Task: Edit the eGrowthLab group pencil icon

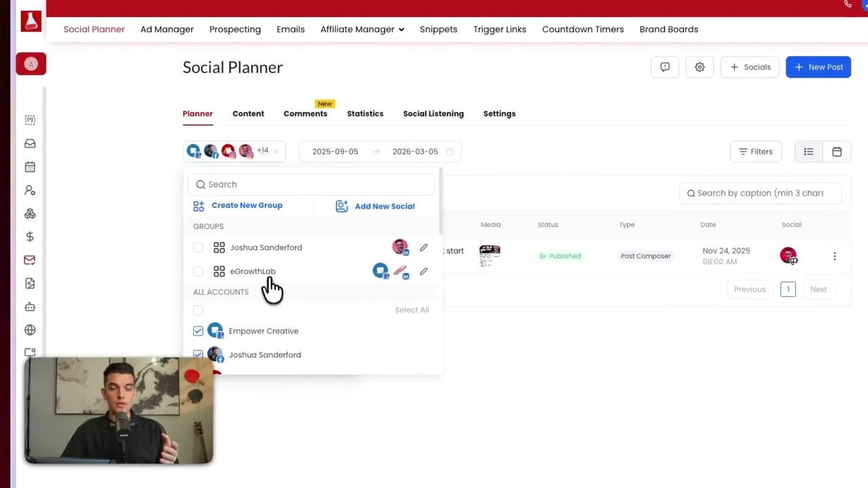Action: pyautogui.click(x=424, y=271)
